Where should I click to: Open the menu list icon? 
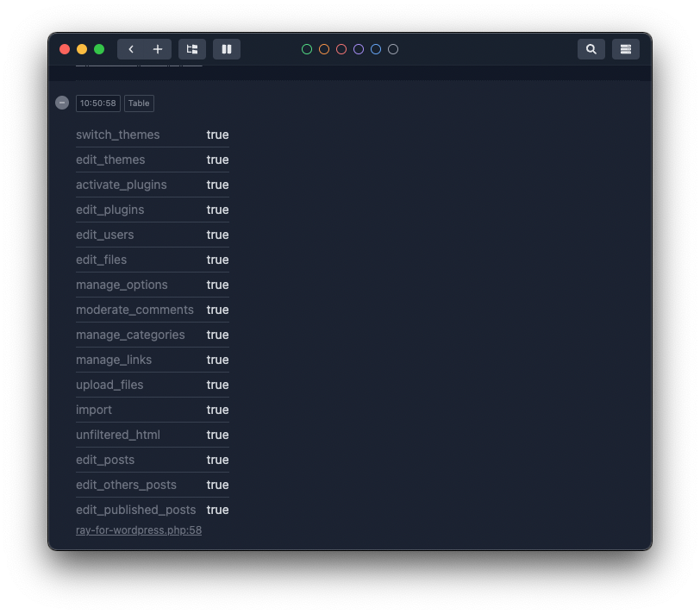pos(626,49)
